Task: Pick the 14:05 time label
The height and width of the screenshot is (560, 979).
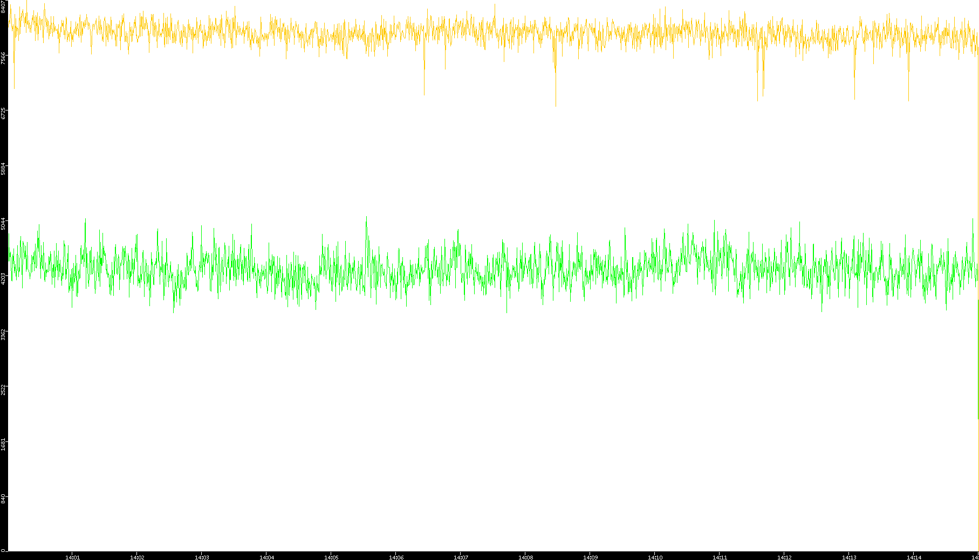Action: pyautogui.click(x=331, y=557)
